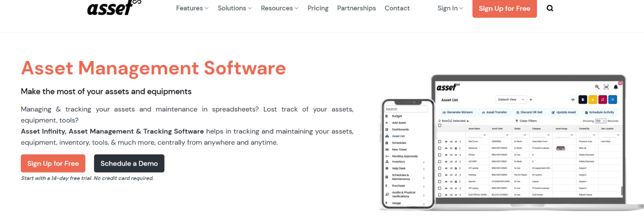The image size is (644, 224).
Task: Click the asset table vertical scrollbar
Action: (622, 190)
